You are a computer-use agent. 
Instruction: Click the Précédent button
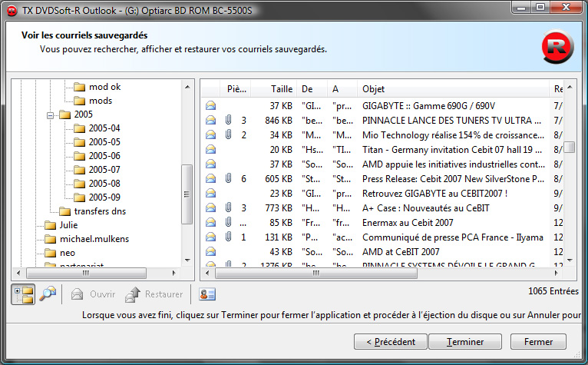click(x=391, y=342)
